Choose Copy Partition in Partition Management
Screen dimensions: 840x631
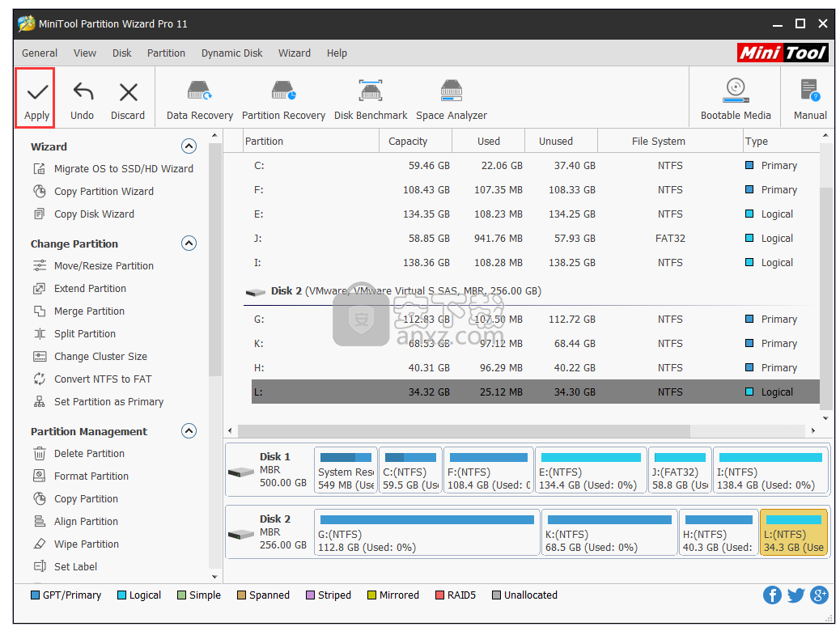pyautogui.click(x=75, y=498)
